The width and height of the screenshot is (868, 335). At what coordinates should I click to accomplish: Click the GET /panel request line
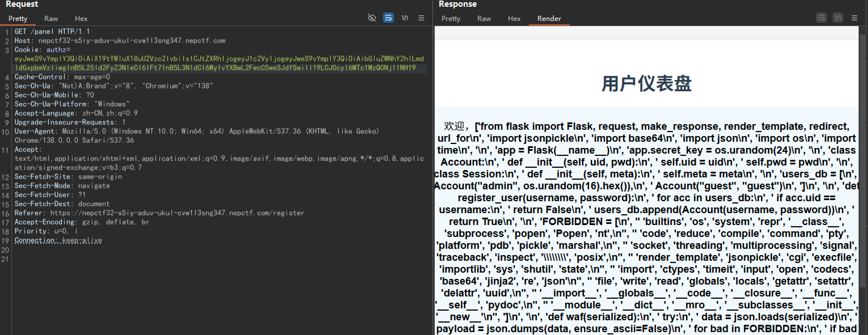[52, 31]
